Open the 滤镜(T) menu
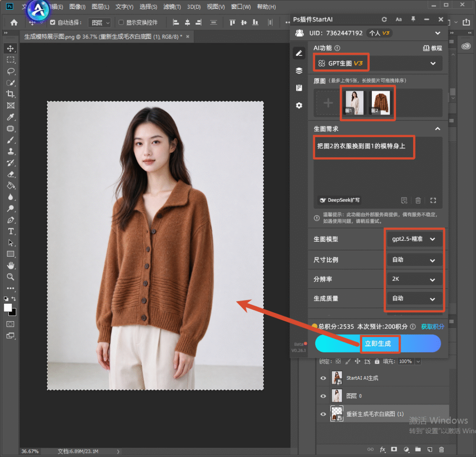The image size is (476, 457). 172,7
